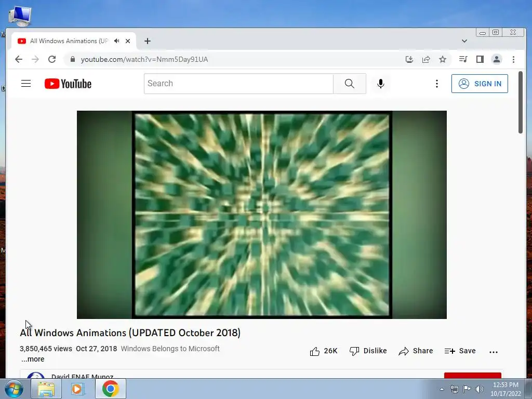The height and width of the screenshot is (399, 532).
Task: Open media controls icon in Chrome toolbar
Action: tap(463, 59)
